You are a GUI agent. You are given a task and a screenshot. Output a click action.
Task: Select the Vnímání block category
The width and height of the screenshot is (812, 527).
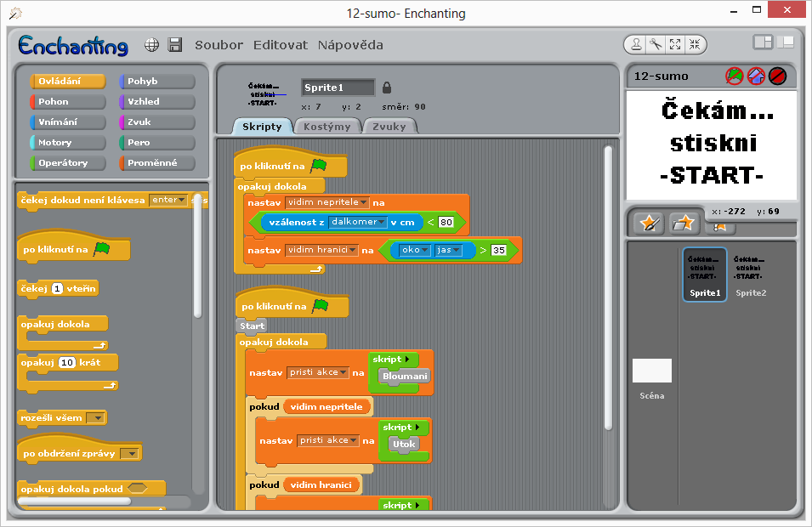[68, 122]
